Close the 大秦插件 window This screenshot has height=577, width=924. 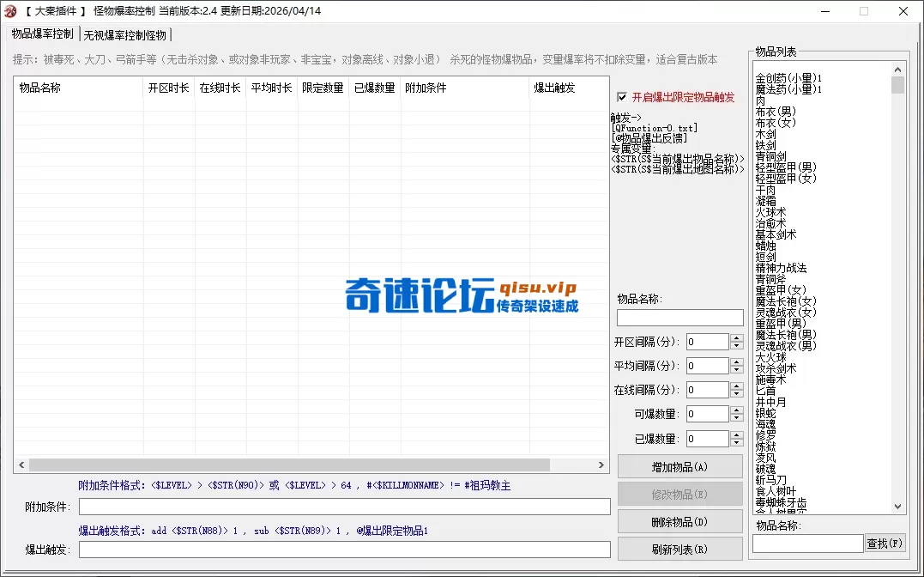903,11
